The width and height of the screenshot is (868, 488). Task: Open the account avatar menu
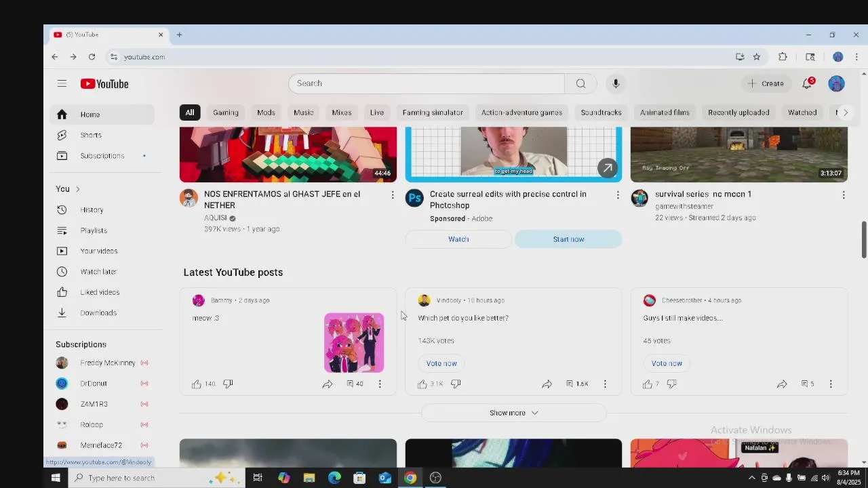pyautogui.click(x=836, y=83)
